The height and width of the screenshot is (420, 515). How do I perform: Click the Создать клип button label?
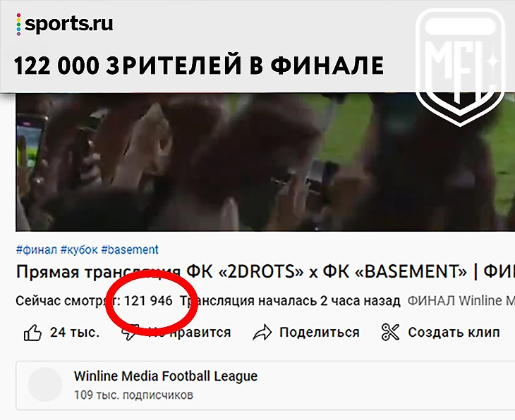click(x=454, y=333)
